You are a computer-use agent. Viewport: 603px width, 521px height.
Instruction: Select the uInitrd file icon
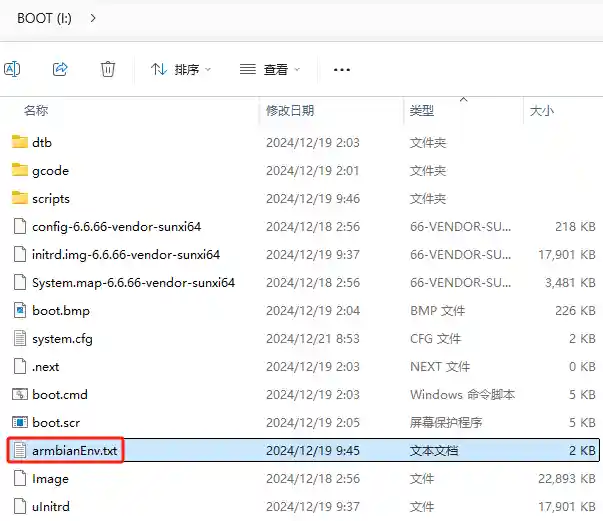20,506
